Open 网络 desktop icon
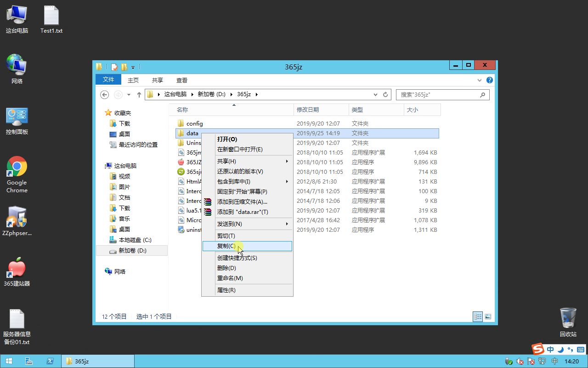 [17, 69]
